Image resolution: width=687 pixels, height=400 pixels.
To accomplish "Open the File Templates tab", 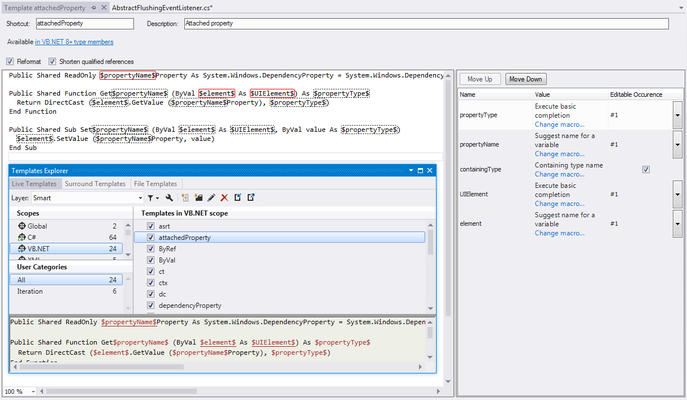I will click(x=155, y=184).
